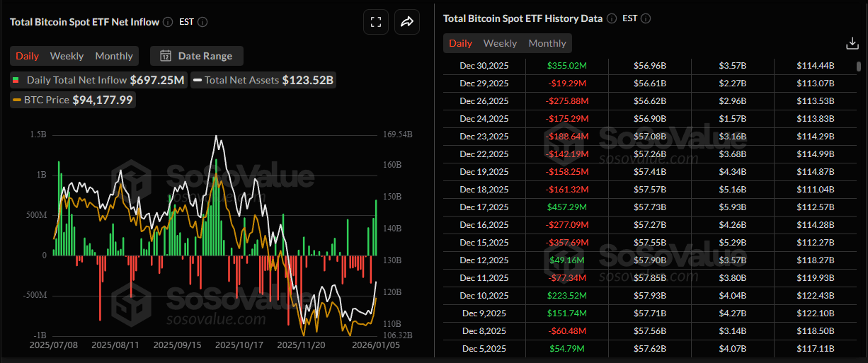Click info icon next to Net Inflow title
Viewport: 868px width, 363px height.
168,22
